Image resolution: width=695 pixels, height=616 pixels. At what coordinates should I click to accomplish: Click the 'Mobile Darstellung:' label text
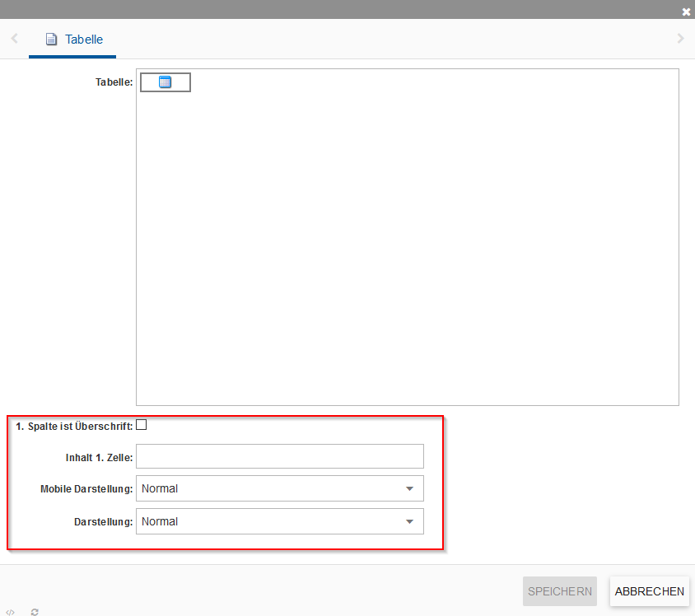pos(86,489)
